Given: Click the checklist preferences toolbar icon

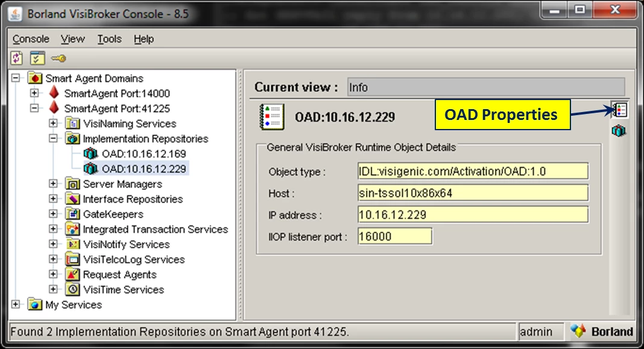Looking at the screenshot, I should coord(37,58).
